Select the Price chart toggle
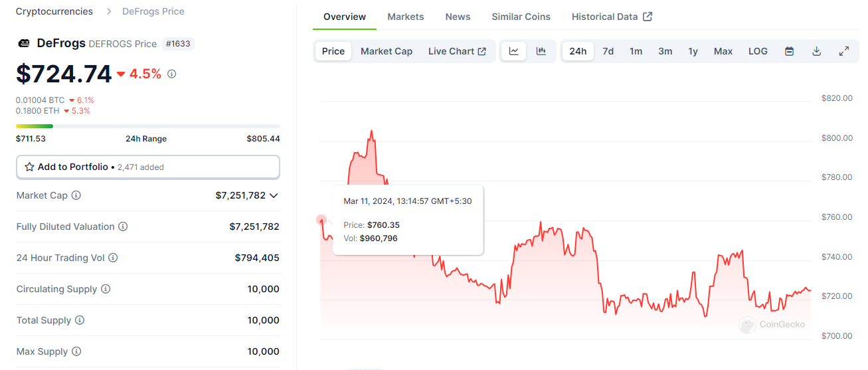 tap(333, 51)
